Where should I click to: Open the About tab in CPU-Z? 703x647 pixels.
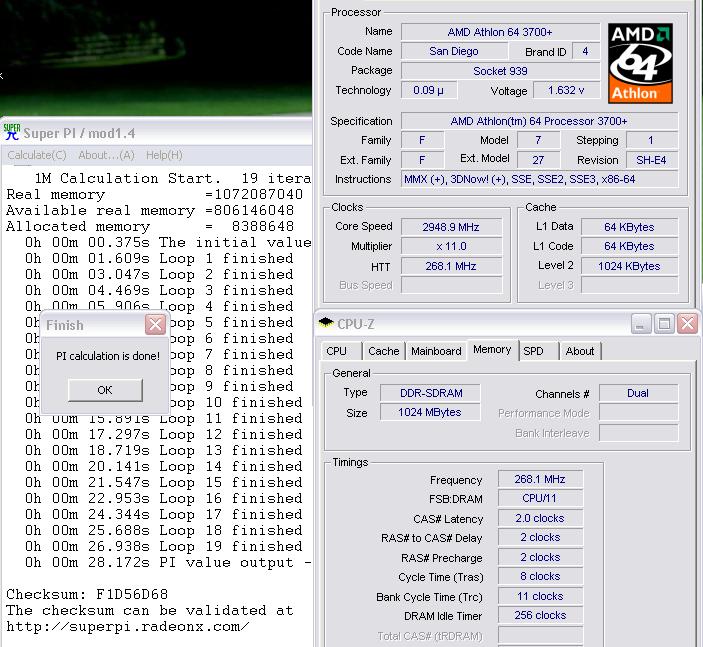point(580,351)
